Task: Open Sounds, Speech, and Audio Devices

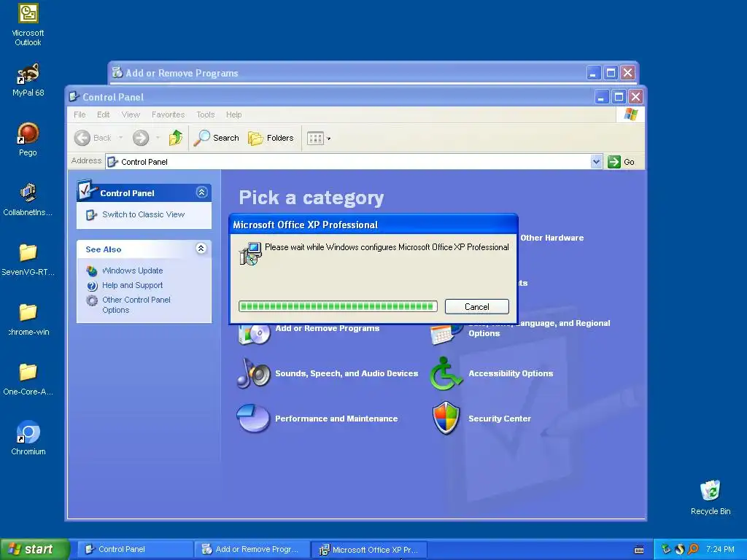Action: (x=347, y=373)
